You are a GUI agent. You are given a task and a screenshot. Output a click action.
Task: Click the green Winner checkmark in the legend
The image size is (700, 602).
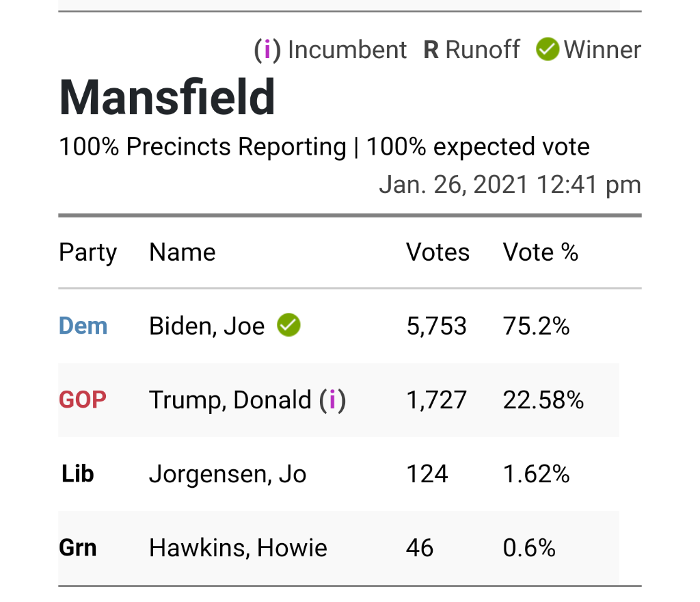point(548,50)
